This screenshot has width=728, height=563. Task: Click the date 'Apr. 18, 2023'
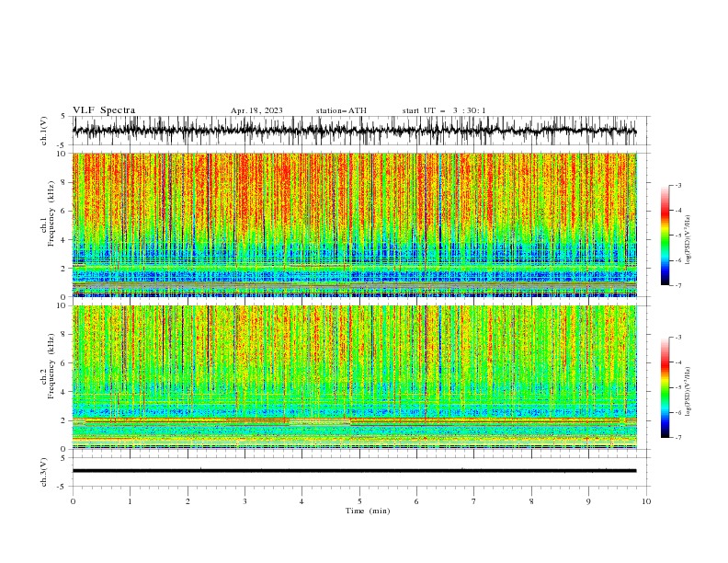[256, 110]
